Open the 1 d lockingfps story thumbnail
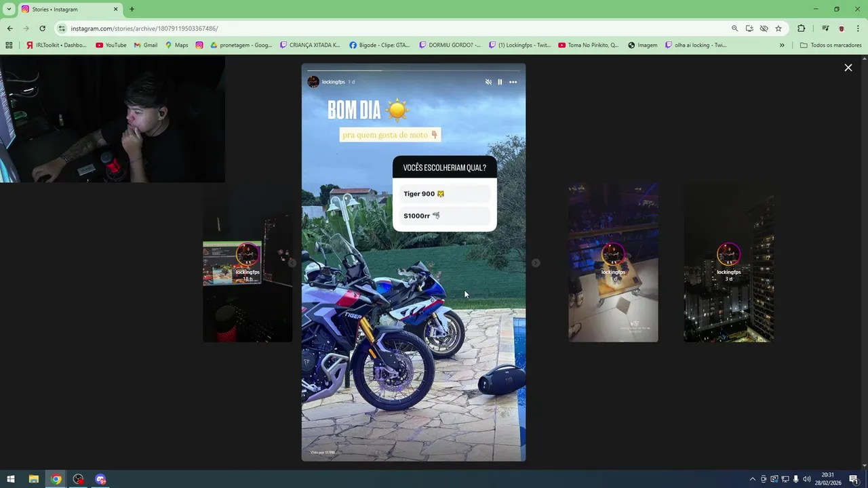The image size is (868, 488). coord(613,263)
